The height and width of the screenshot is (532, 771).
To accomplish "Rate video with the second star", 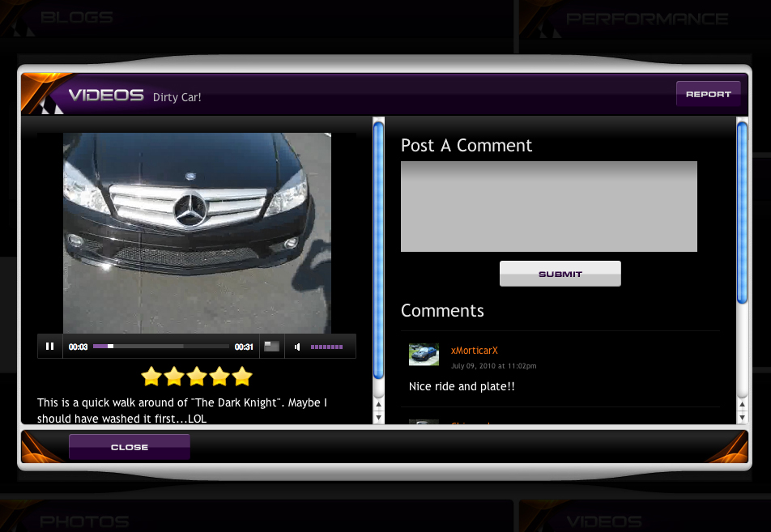I will 174,377.
